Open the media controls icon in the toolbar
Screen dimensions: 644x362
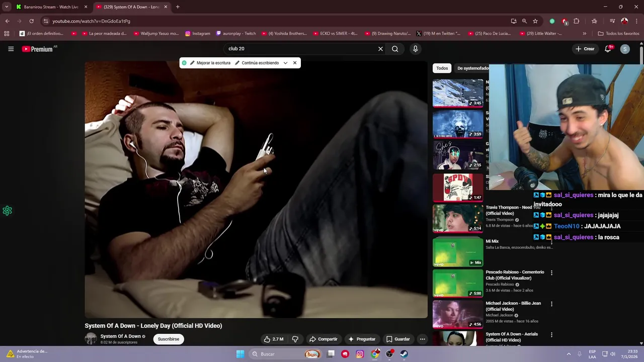pos(612,21)
